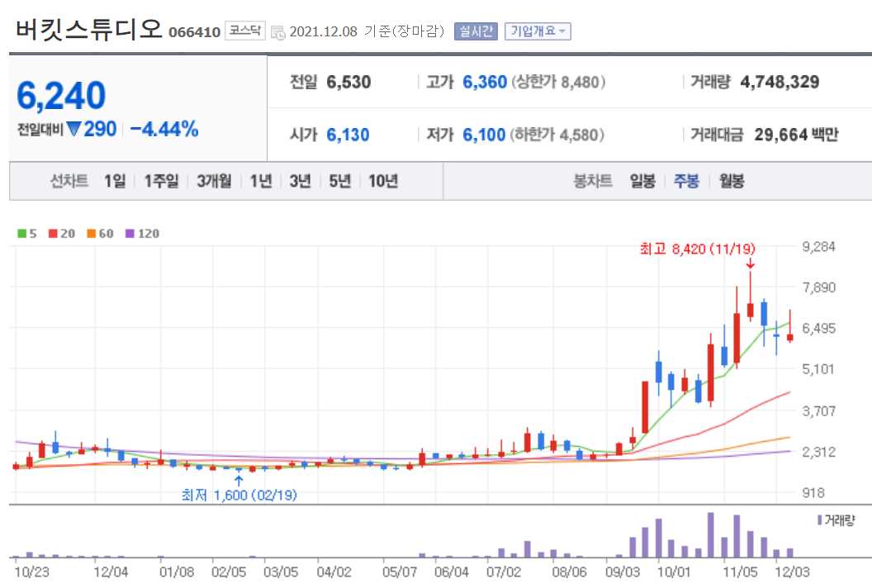The width and height of the screenshot is (872, 588).
Task: Click the 전일 value 6,530
Action: (348, 83)
